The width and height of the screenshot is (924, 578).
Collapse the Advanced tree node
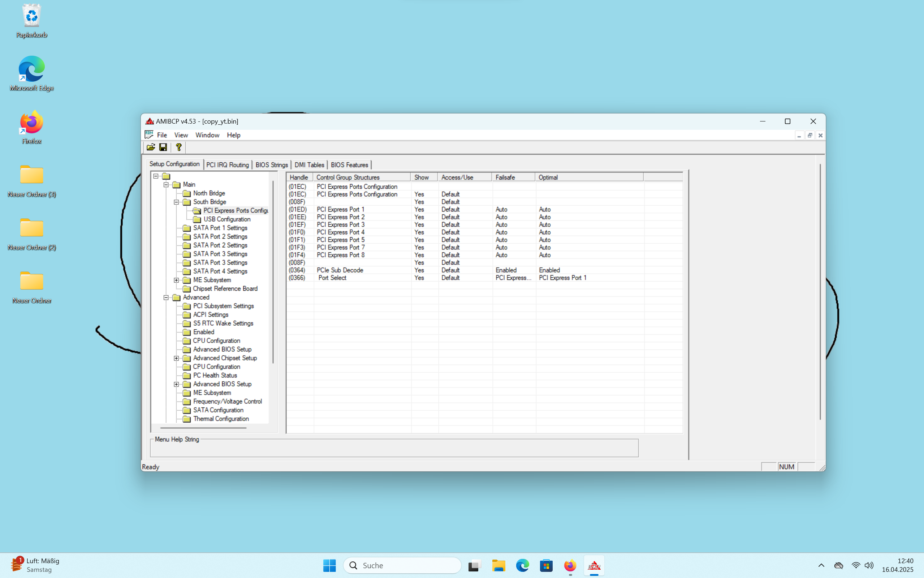point(166,297)
